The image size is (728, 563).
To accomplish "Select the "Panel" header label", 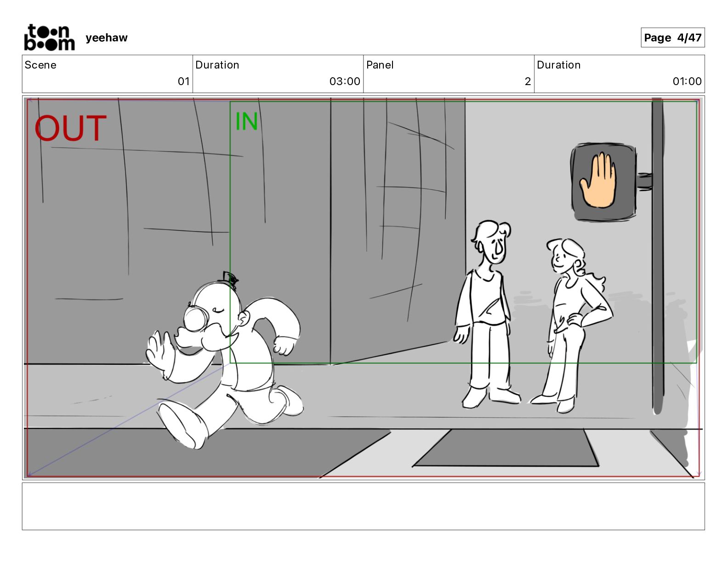I will pyautogui.click(x=380, y=65).
